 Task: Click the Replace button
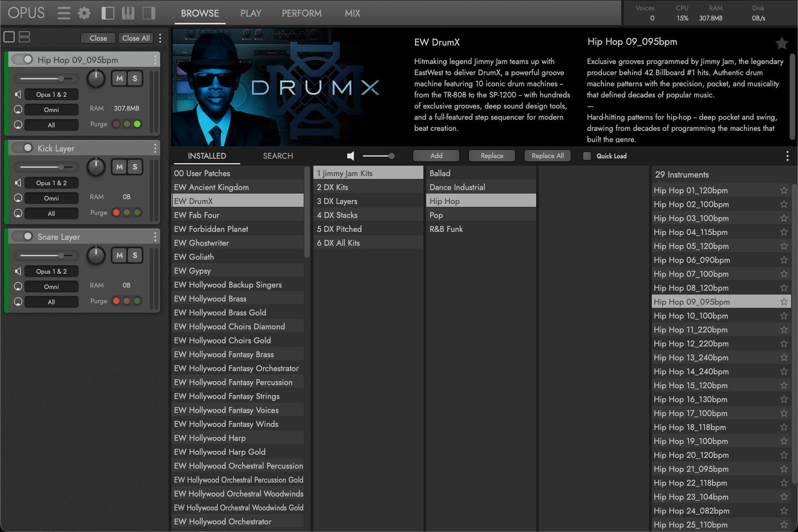(x=492, y=156)
